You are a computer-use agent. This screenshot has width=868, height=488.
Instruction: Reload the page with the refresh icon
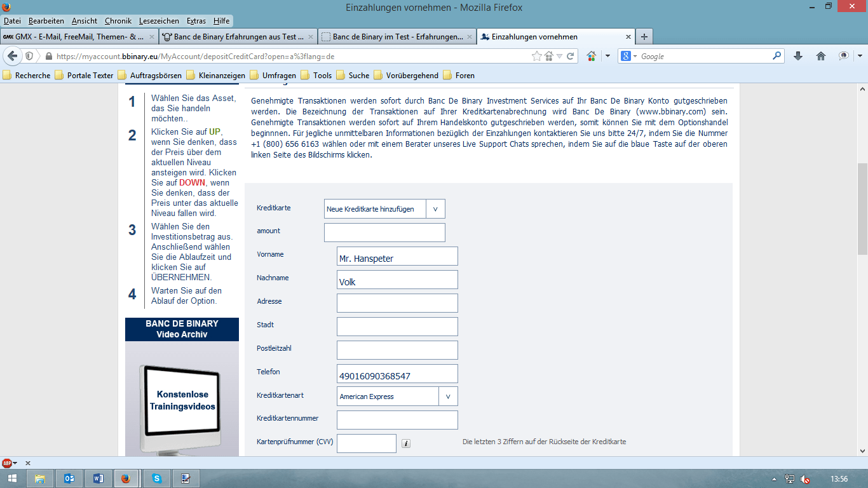[x=571, y=56]
